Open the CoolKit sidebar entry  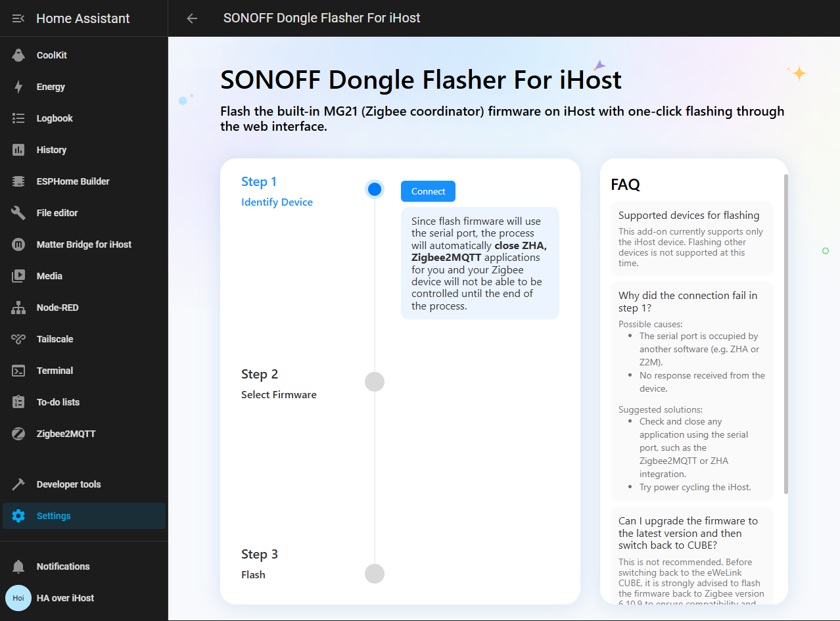pyautogui.click(x=84, y=55)
